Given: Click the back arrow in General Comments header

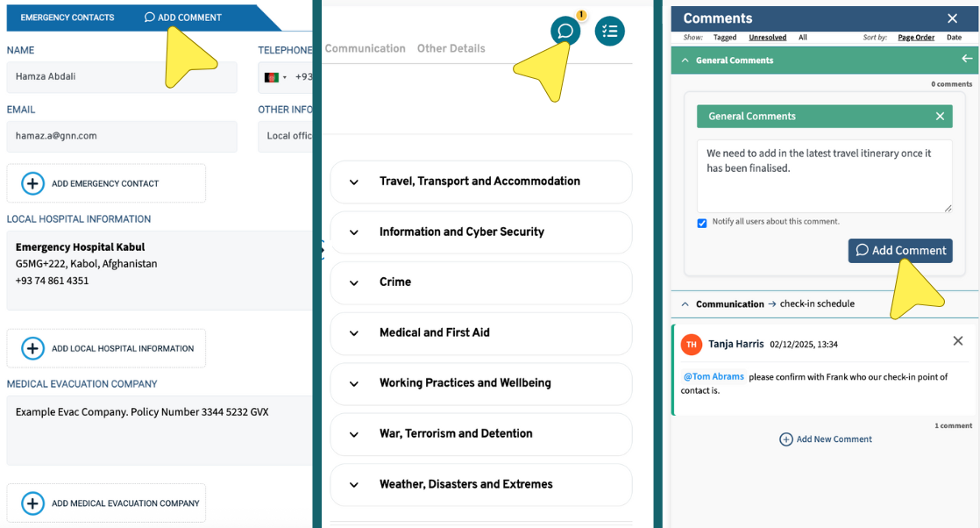Looking at the screenshot, I should click(x=967, y=60).
